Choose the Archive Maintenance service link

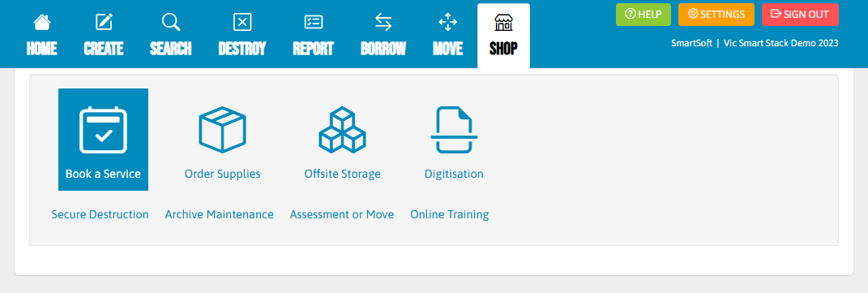click(x=219, y=214)
